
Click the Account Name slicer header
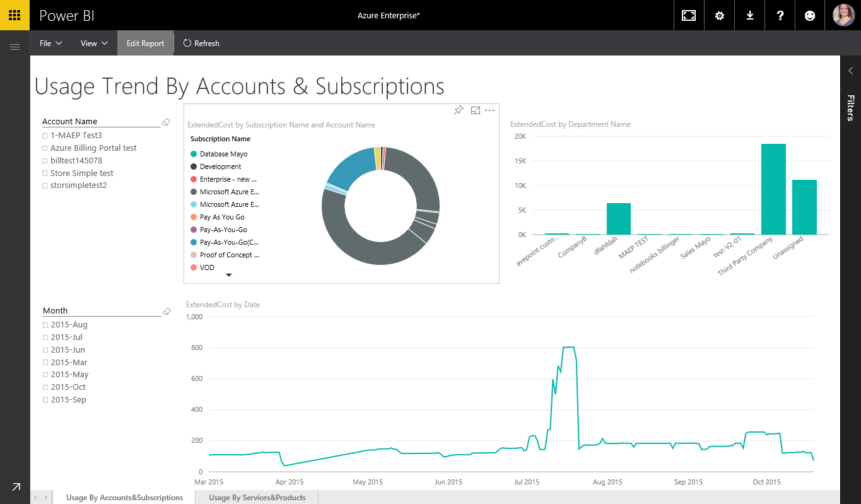pos(70,122)
